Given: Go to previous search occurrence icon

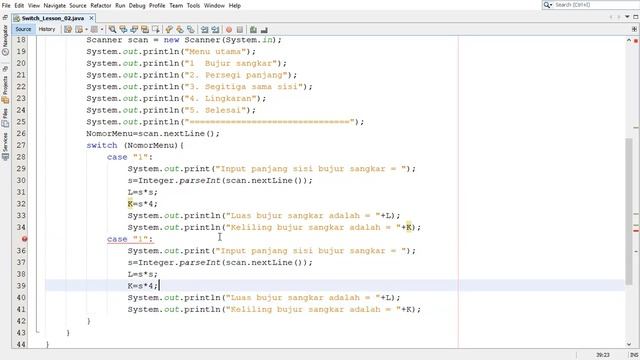Looking at the screenshot, I should 123,29.
